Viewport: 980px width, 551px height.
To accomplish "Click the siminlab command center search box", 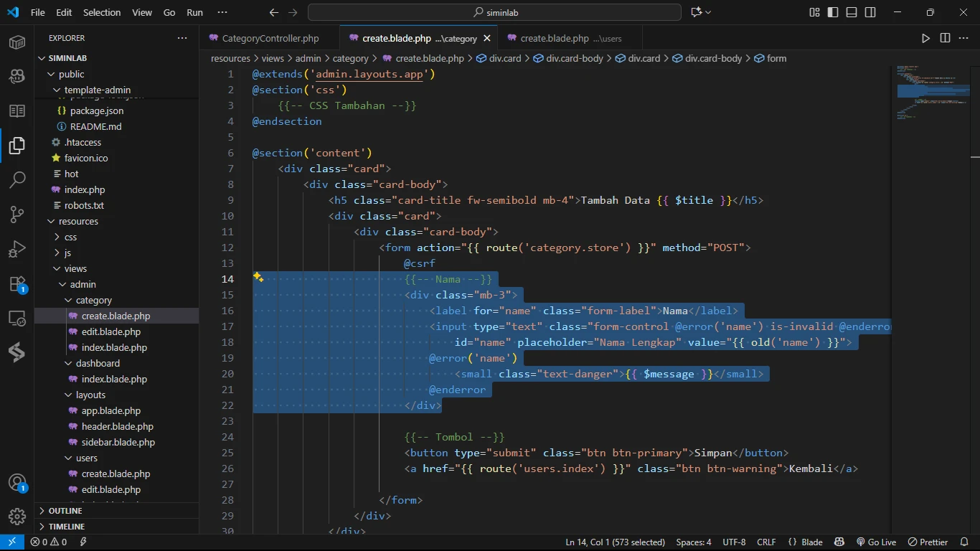I will tap(494, 12).
